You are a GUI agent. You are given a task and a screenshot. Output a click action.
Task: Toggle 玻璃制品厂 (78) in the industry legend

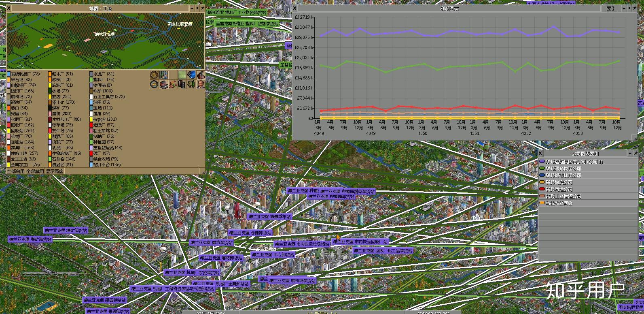click(23, 74)
